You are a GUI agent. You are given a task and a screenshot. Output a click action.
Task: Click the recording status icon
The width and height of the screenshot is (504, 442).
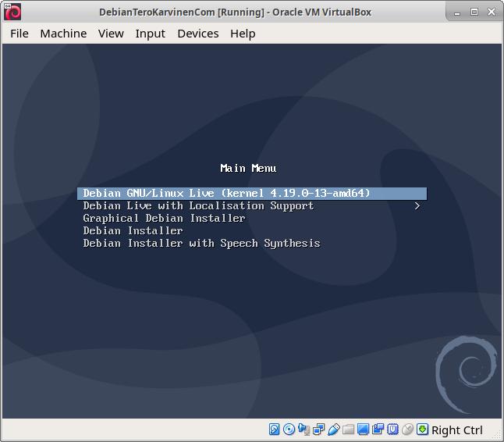pos(378,430)
